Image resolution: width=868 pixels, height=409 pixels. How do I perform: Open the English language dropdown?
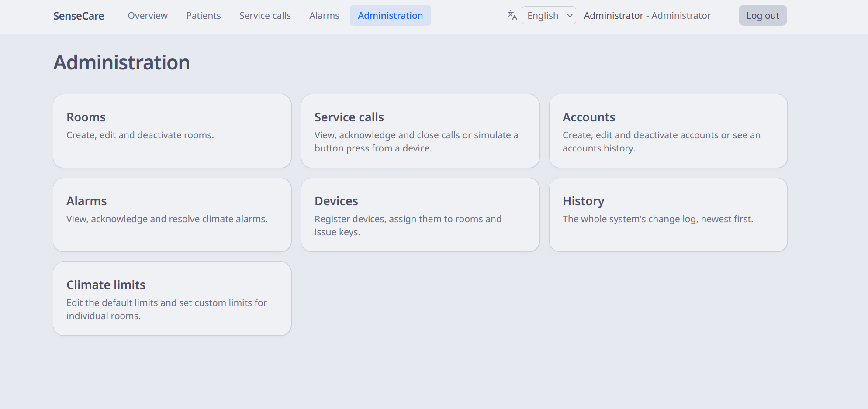click(549, 15)
